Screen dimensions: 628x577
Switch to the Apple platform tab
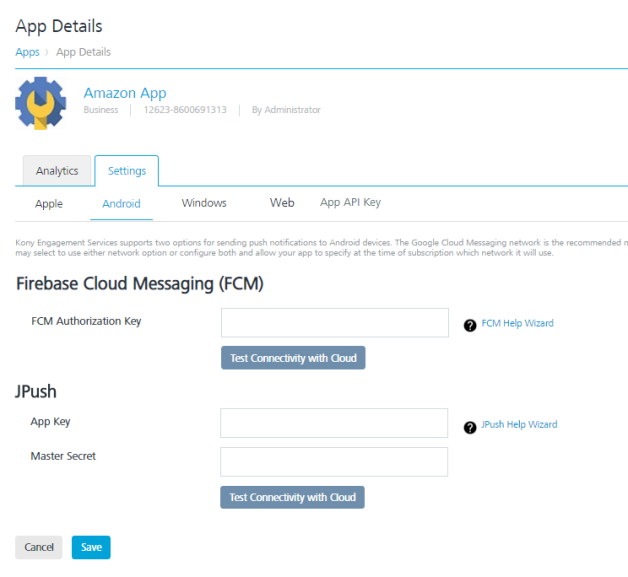(49, 203)
